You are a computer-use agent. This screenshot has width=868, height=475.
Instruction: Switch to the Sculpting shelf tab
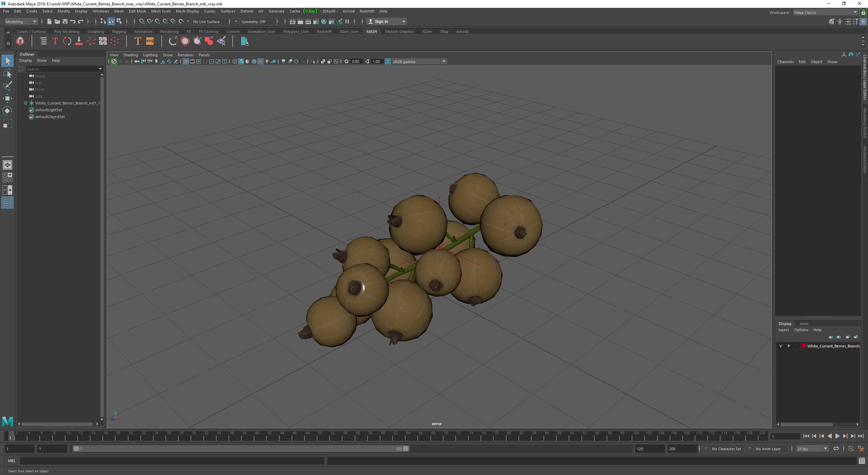pyautogui.click(x=96, y=32)
